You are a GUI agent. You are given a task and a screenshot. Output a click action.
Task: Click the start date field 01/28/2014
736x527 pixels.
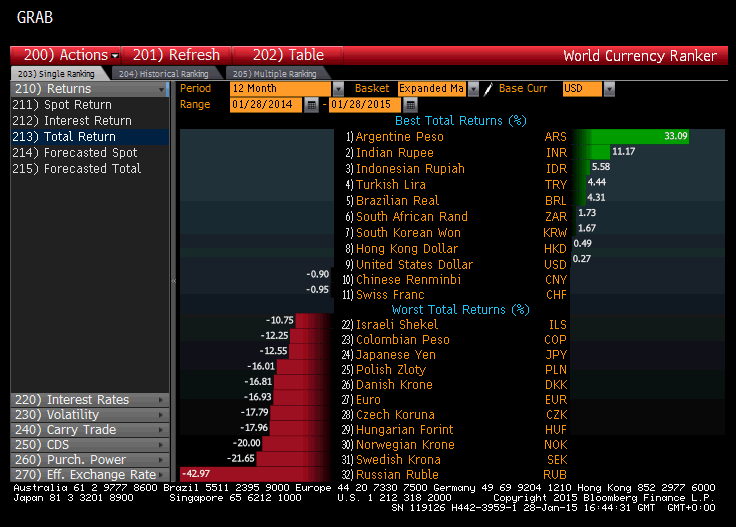(x=266, y=105)
